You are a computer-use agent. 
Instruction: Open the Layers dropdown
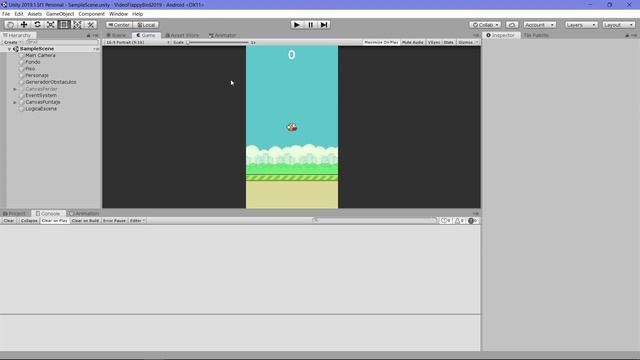tap(581, 25)
